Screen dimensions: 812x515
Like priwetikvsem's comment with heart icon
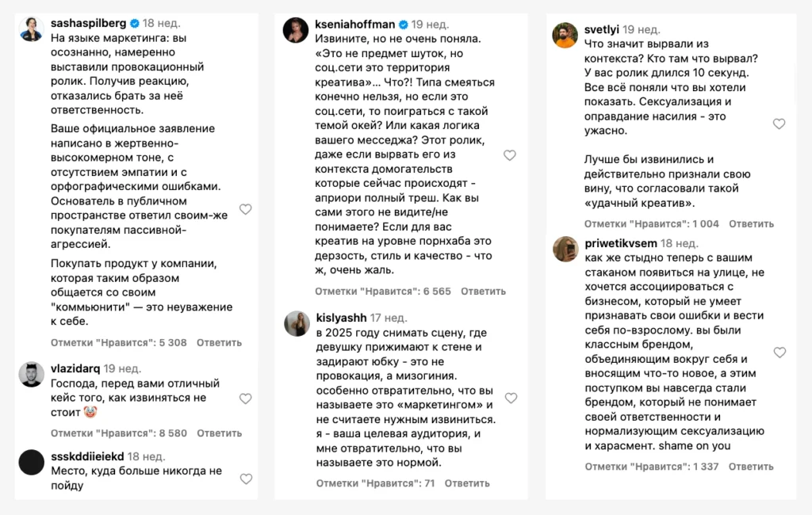[779, 353]
